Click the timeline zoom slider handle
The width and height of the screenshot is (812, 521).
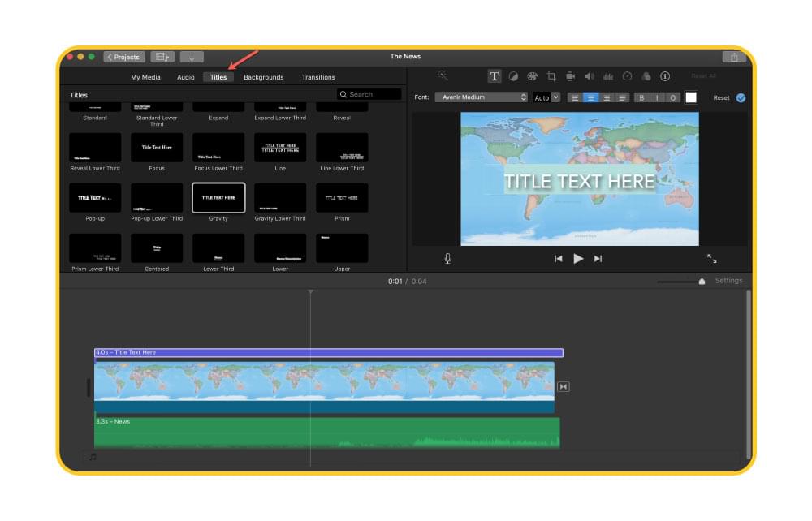pyautogui.click(x=702, y=282)
